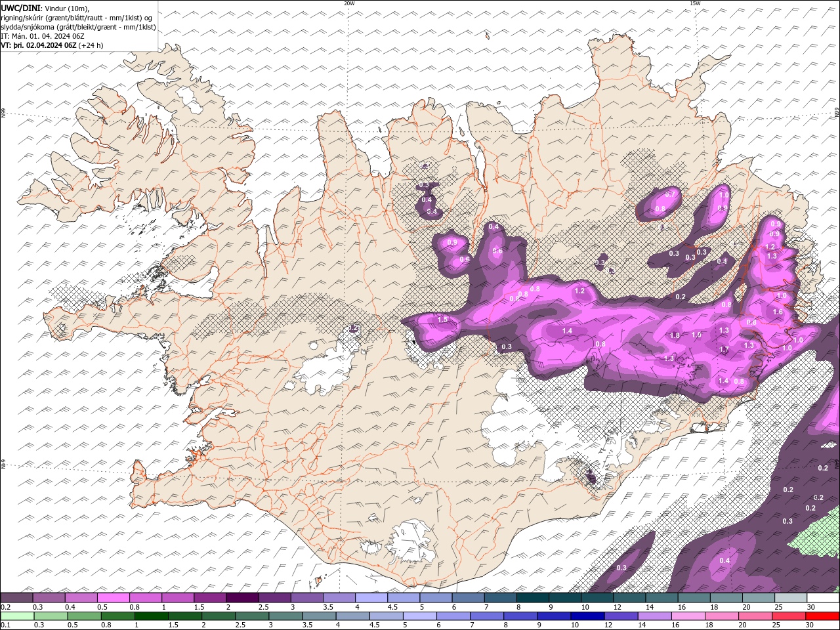Select the top legend row swatch labelled 6
The width and height of the screenshot is (840, 630).
[468, 598]
